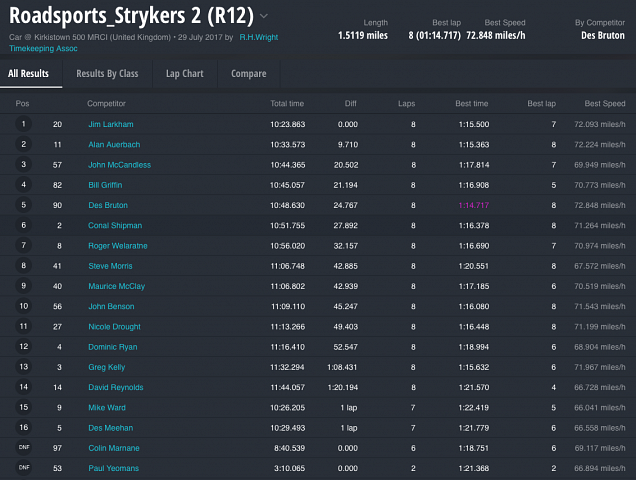Open competitor Jim Larkham's details
Image resolution: width=636 pixels, height=480 pixels.
click(109, 124)
